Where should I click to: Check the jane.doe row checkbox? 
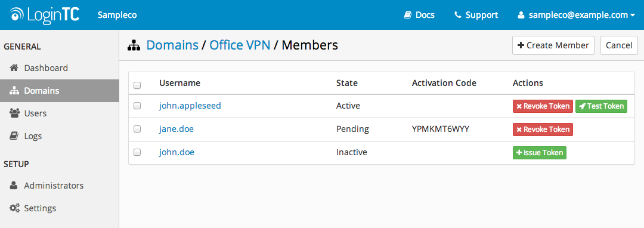click(138, 129)
